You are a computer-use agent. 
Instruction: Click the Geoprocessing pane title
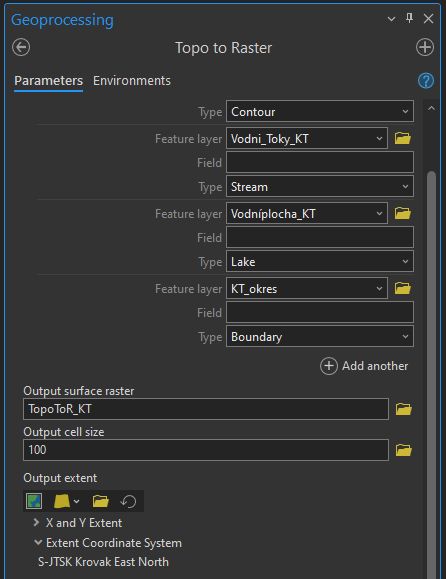[x=62, y=20]
